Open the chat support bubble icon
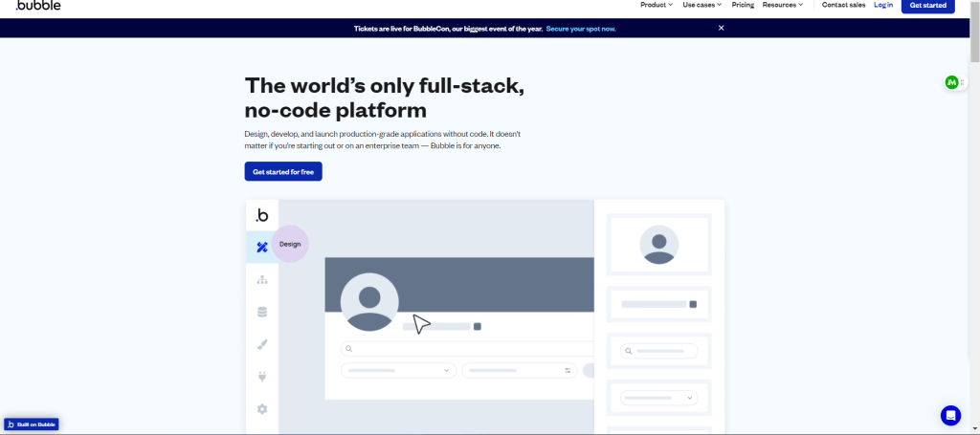980x435 pixels. pyautogui.click(x=950, y=415)
